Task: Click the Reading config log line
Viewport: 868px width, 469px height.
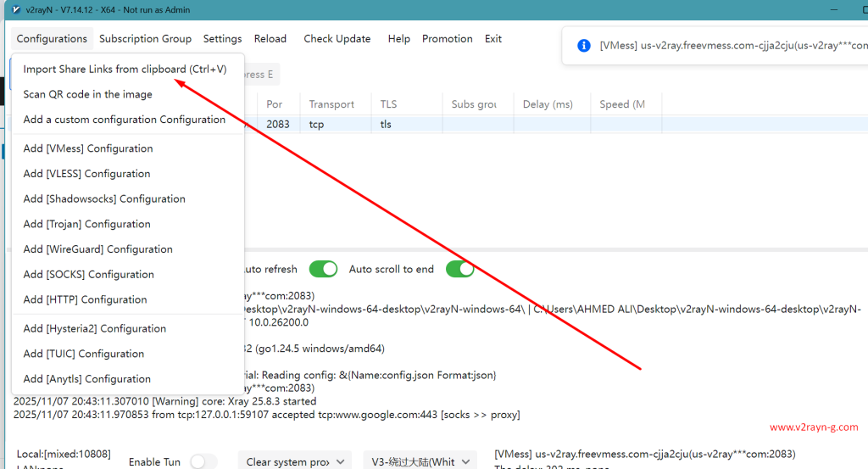Action: pyautogui.click(x=370, y=375)
